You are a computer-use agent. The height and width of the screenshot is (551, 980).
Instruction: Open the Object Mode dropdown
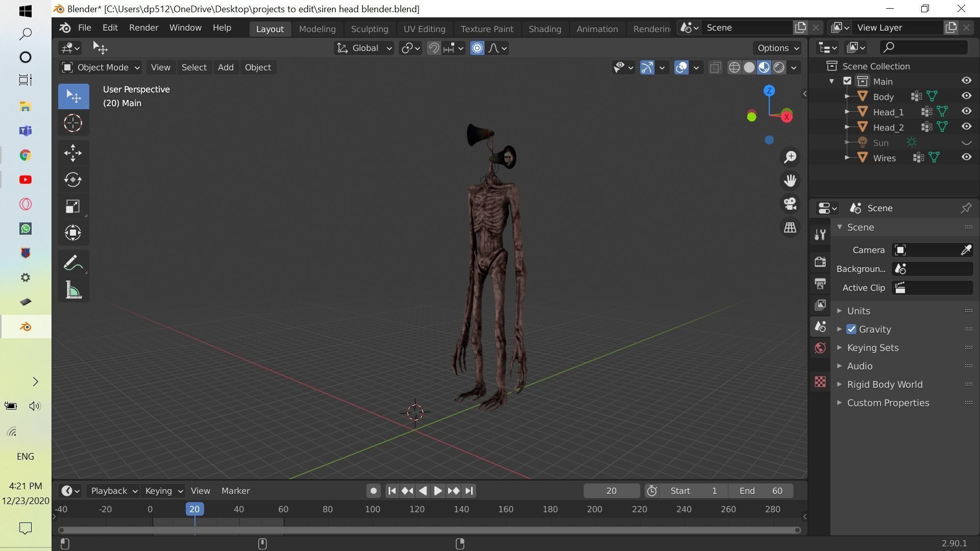(101, 67)
